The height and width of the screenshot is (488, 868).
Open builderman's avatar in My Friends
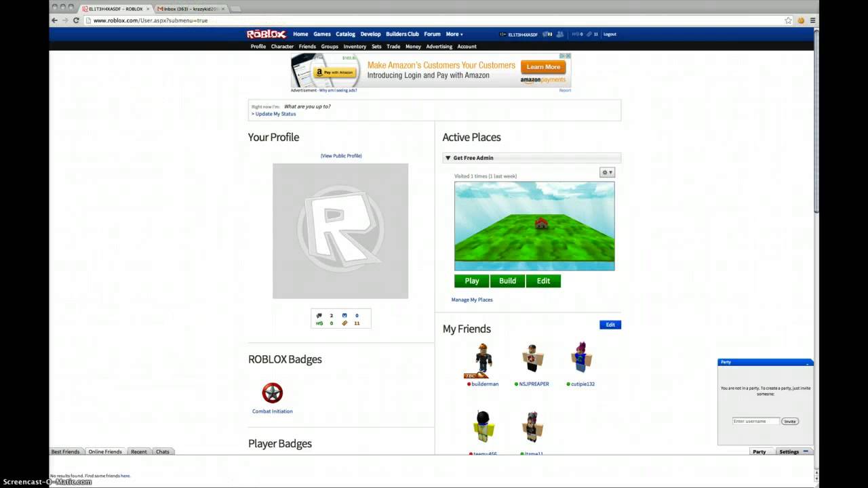pos(482,360)
